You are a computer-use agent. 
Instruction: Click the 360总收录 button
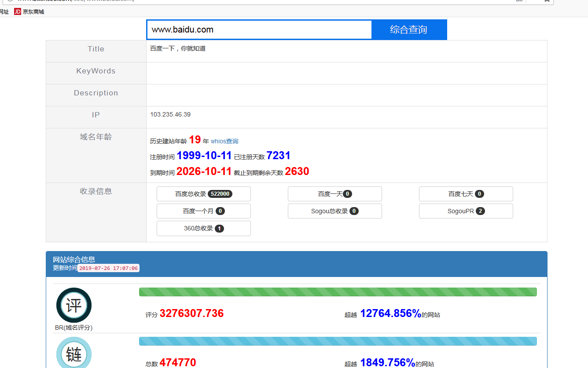click(204, 228)
